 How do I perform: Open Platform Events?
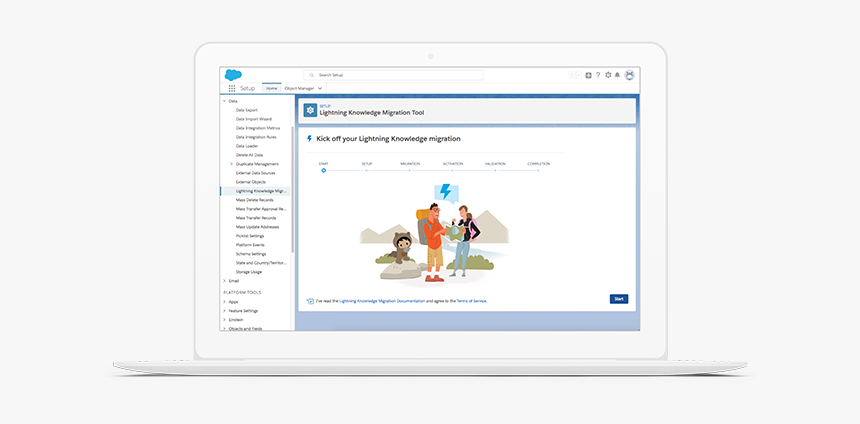(250, 245)
